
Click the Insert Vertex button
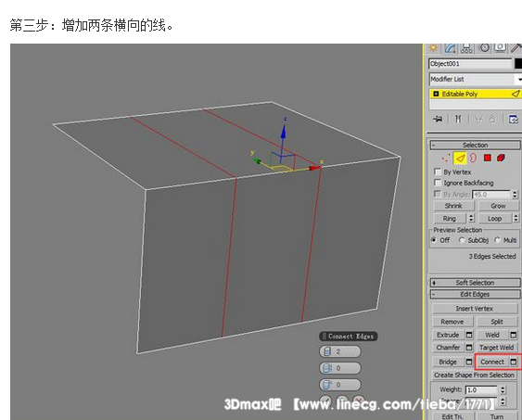tap(475, 309)
